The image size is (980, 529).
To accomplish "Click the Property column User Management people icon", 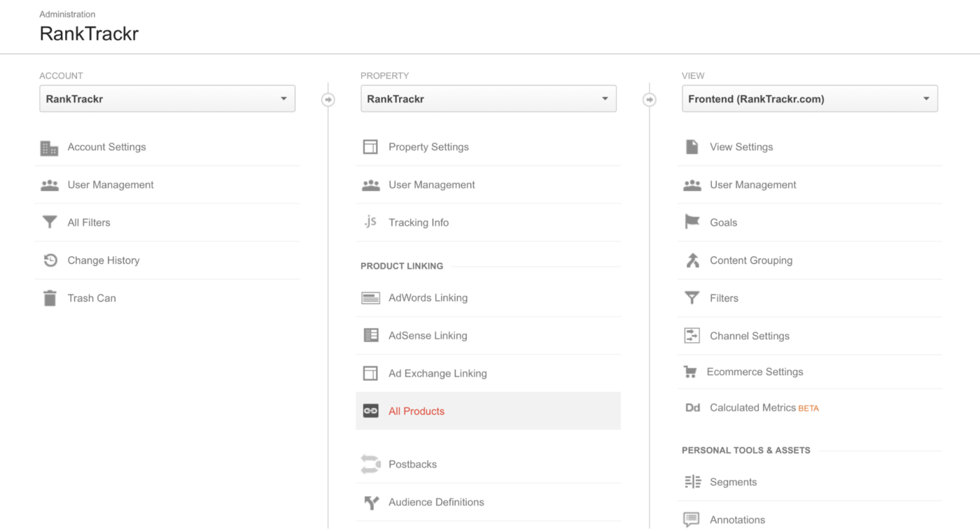I will tap(371, 185).
